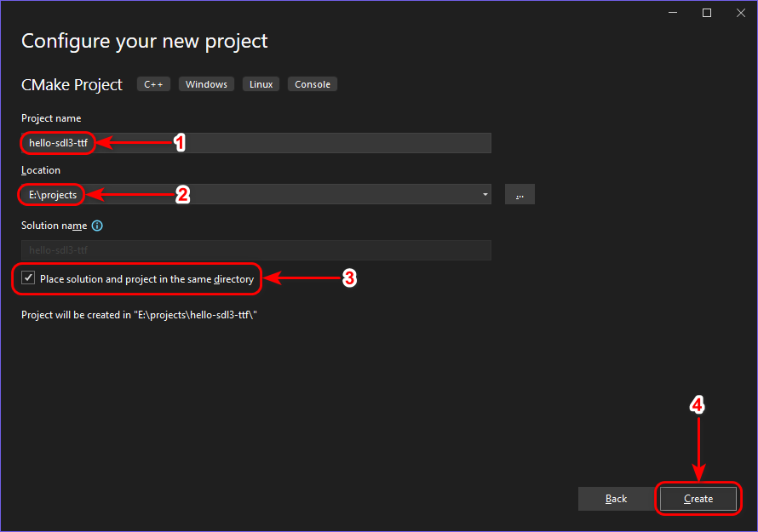Open the Location browse (...) button
Screen dimensions: 758x532
click(x=520, y=194)
